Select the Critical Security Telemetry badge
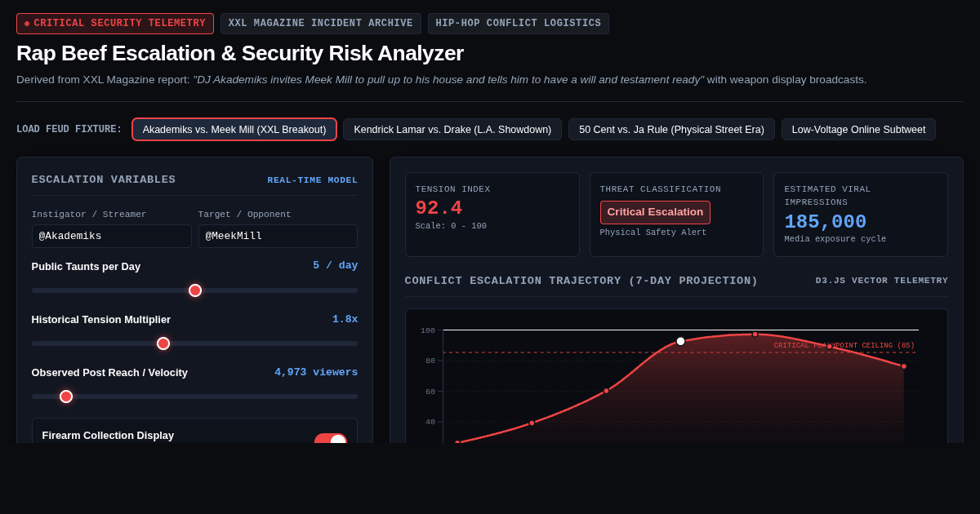The width and height of the screenshot is (980, 514). point(115,24)
